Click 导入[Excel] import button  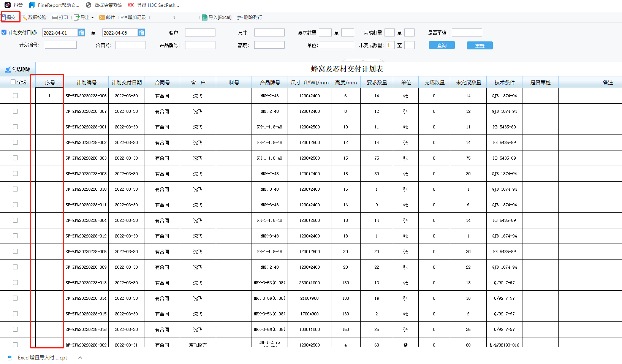(x=217, y=17)
